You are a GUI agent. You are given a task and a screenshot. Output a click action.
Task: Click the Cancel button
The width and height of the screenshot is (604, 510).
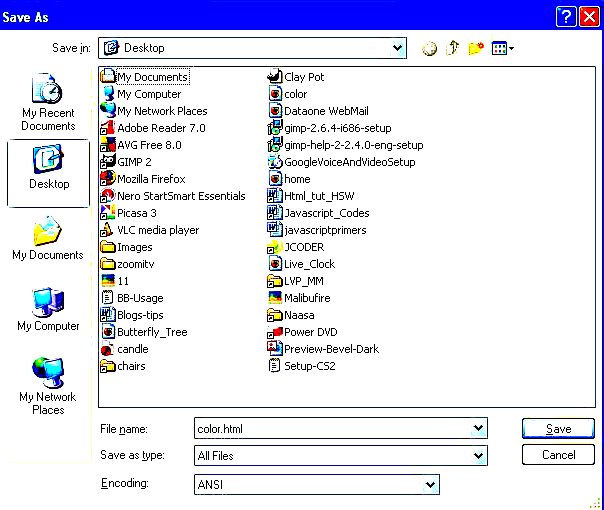point(558,455)
